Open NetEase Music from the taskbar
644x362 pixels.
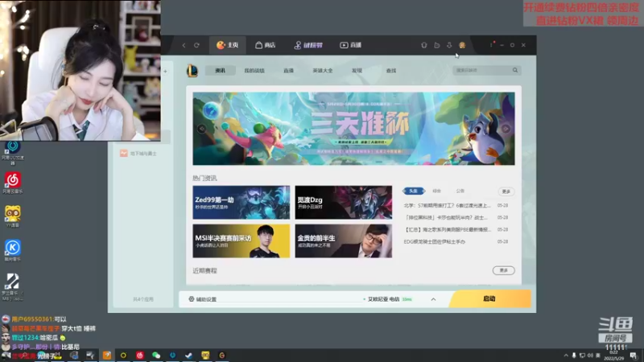pyautogui.click(x=139, y=355)
